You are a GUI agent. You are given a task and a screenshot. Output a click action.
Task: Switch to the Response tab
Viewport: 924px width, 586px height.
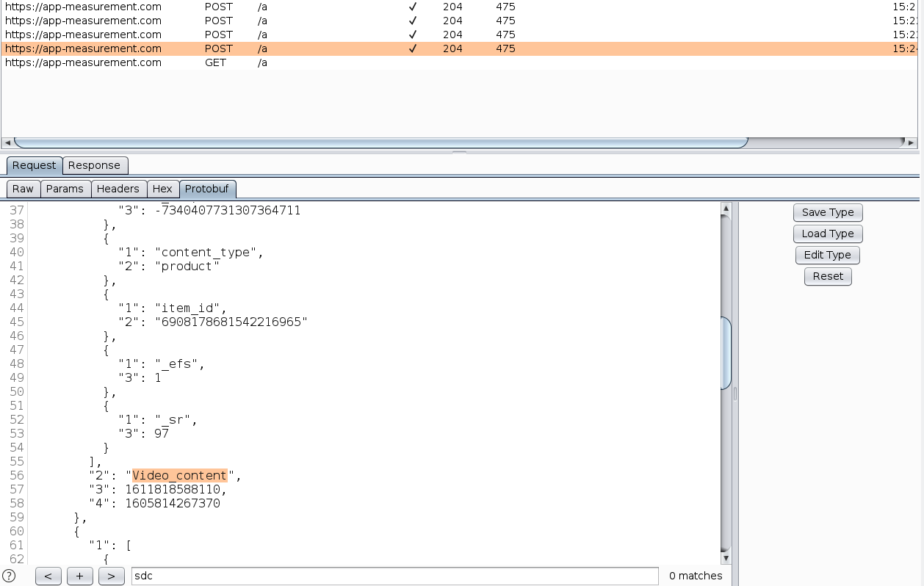pyautogui.click(x=94, y=165)
